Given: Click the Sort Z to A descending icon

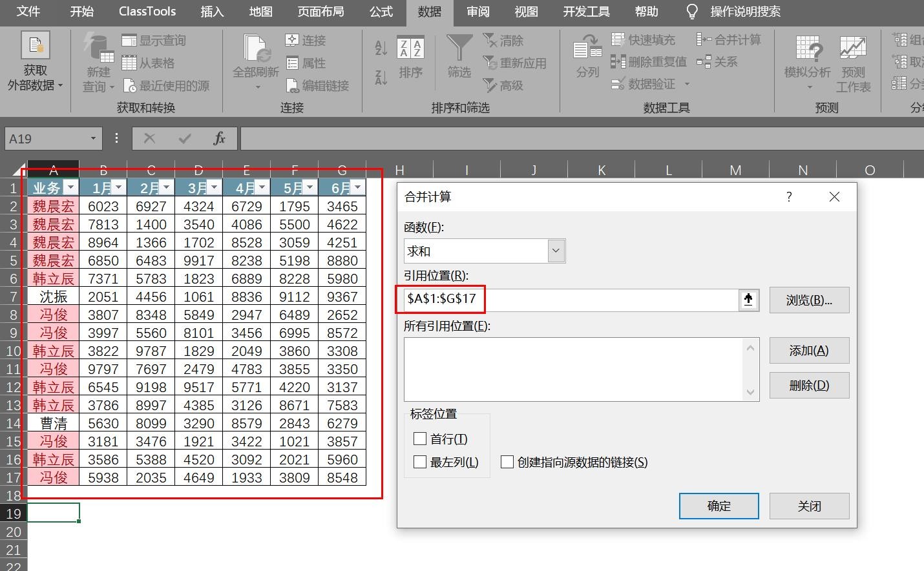Looking at the screenshot, I should (381, 78).
